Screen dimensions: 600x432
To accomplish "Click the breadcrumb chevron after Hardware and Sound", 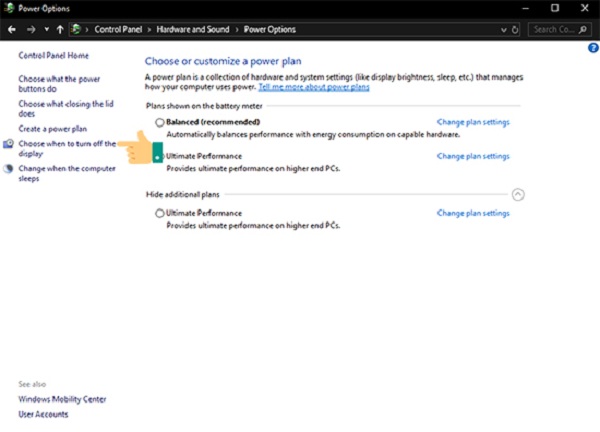I will (x=237, y=30).
